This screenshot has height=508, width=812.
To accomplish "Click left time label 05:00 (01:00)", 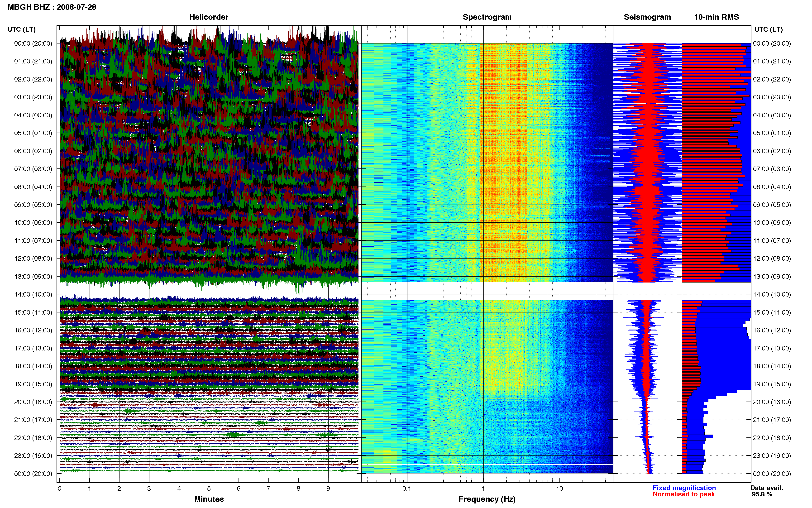I will 33,133.
